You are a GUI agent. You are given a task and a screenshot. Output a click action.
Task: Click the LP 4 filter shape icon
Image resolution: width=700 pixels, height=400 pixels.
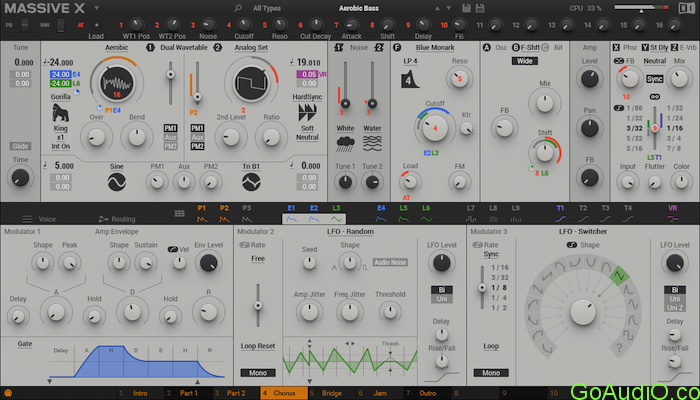click(x=410, y=79)
